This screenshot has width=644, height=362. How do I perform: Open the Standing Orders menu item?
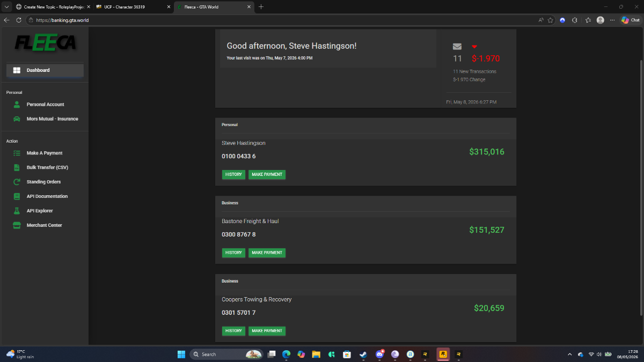45,182
